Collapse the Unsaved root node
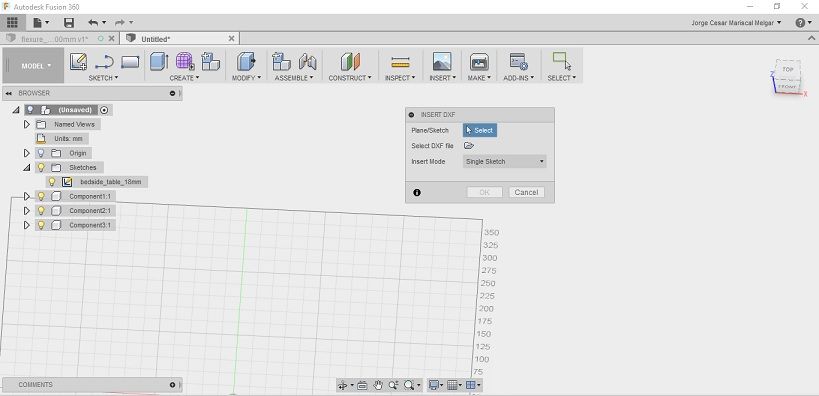This screenshot has width=819, height=396. [x=16, y=110]
